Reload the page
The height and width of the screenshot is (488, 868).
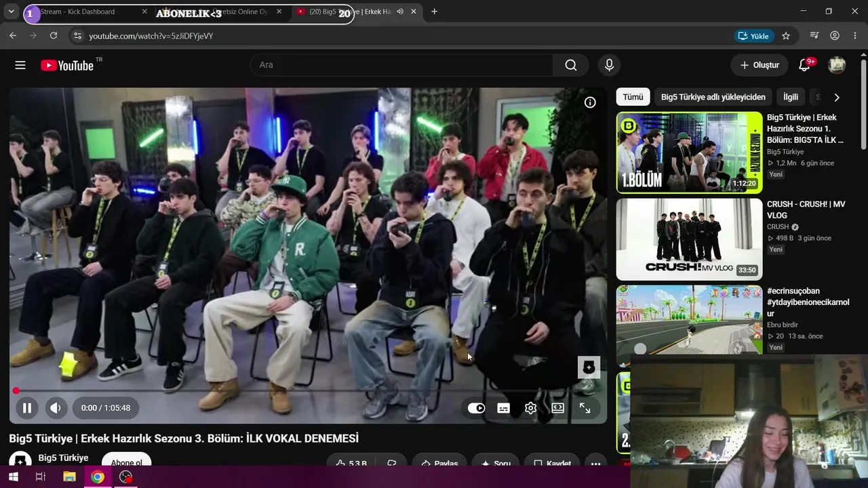pos(54,35)
